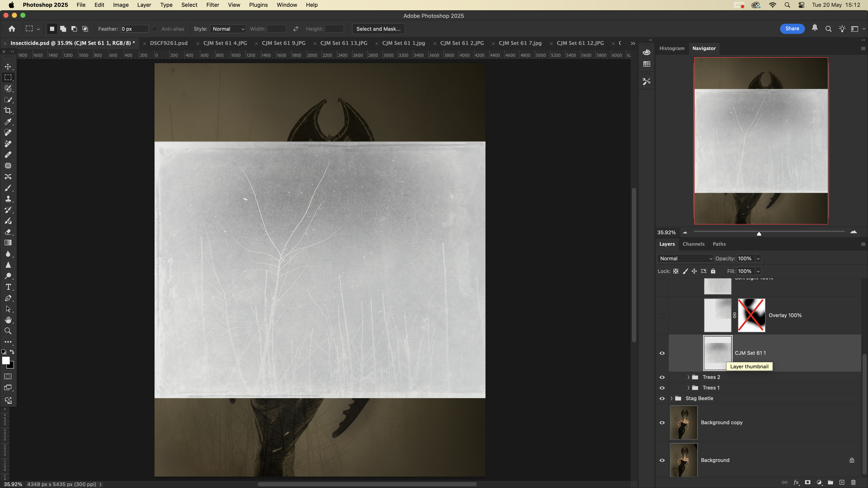Image resolution: width=868 pixels, height=488 pixels.
Task: Open notifications bell icon
Action: 814,28
